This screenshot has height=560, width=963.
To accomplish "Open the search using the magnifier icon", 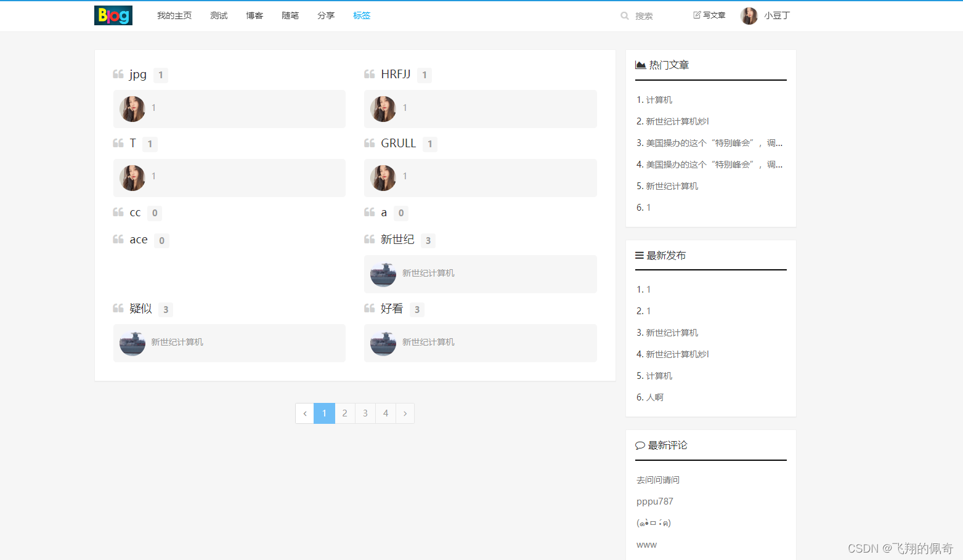I will [624, 15].
